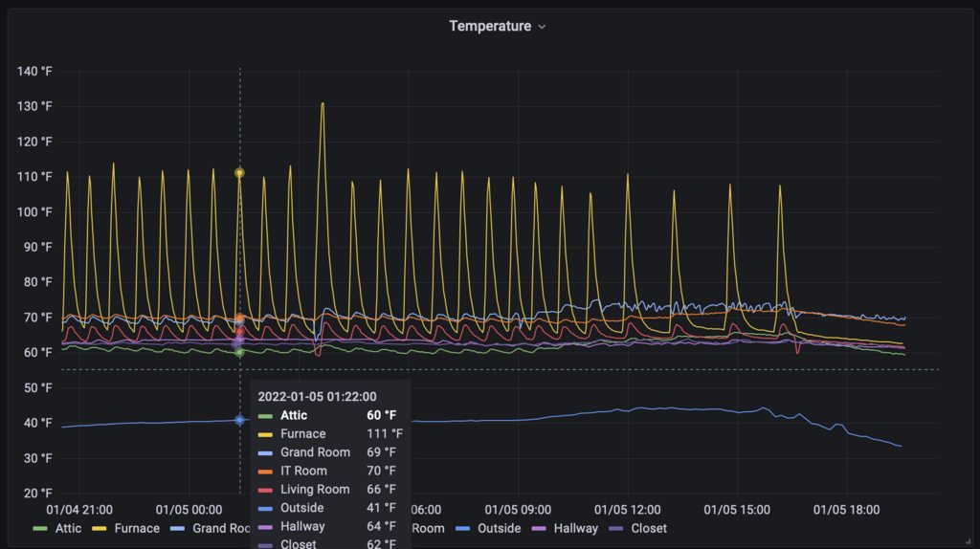Click the light-blue Grand Room legend swatch
Screen dimensions: 980x549
coord(177,528)
